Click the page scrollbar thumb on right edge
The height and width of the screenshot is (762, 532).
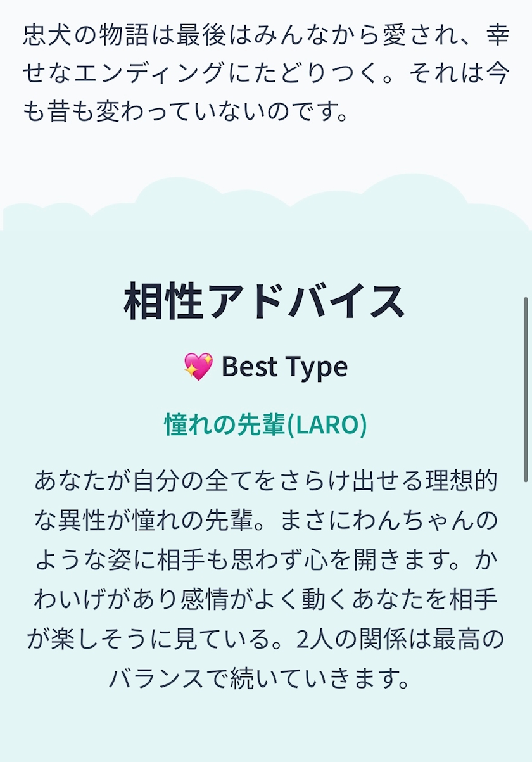click(x=526, y=390)
